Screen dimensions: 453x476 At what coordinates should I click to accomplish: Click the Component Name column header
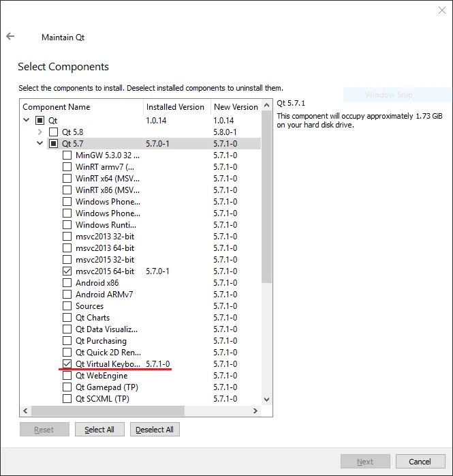(x=82, y=107)
